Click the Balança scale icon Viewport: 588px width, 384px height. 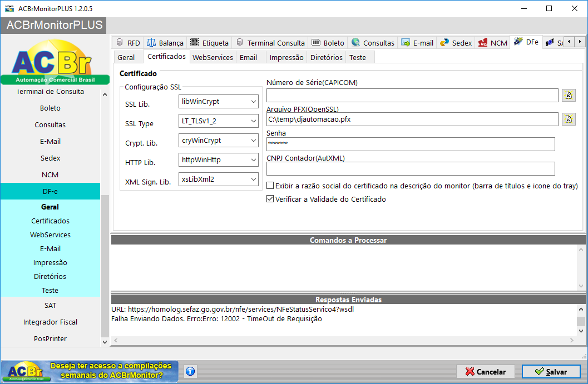151,42
